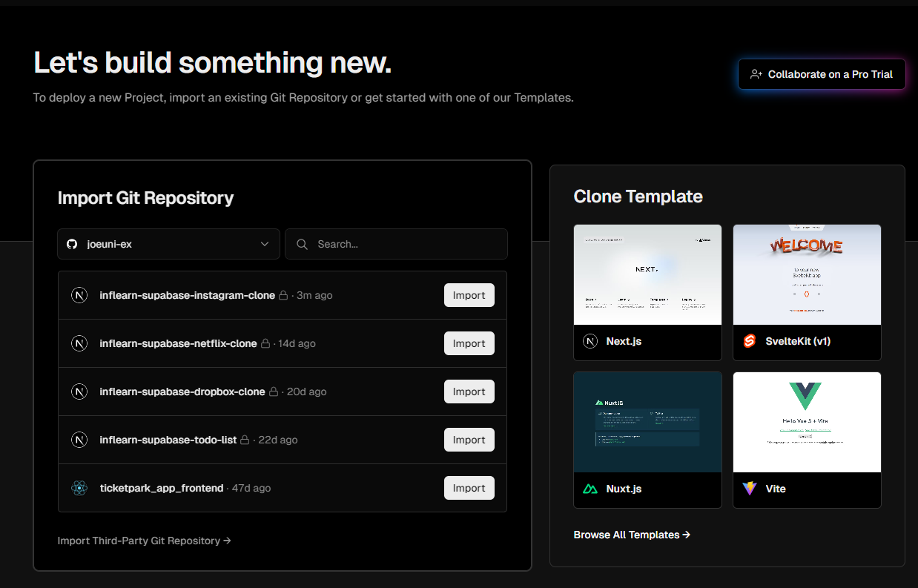The width and height of the screenshot is (918, 588).
Task: Import the ticketpark_app_frontend repository
Action: click(x=469, y=488)
